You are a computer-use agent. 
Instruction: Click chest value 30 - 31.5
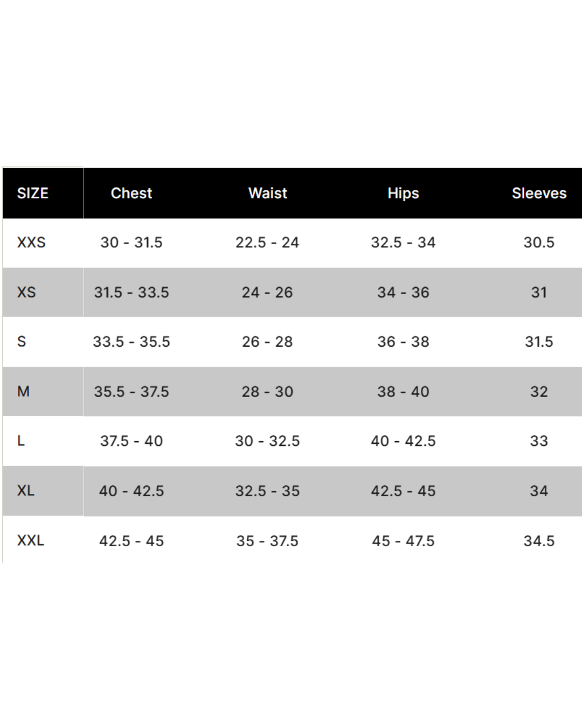pyautogui.click(x=131, y=242)
